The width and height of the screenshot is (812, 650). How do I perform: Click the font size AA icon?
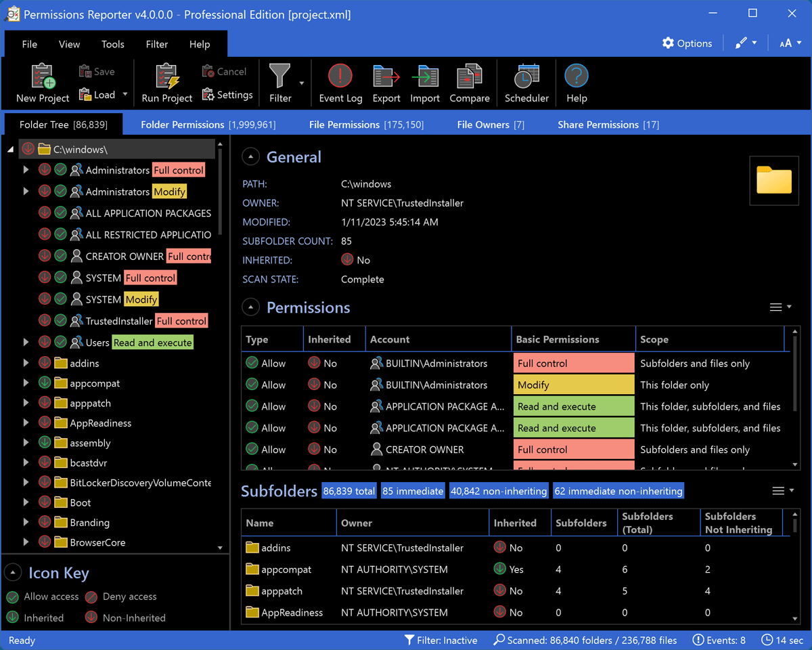(786, 43)
